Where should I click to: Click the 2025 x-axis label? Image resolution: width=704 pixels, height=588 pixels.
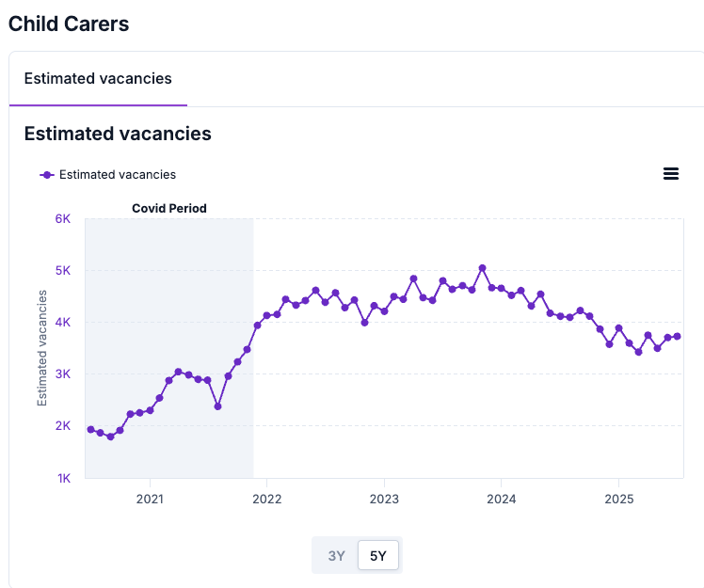click(x=617, y=496)
